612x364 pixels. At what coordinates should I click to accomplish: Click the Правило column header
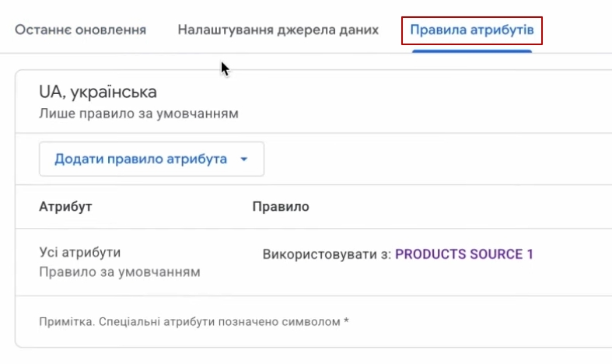[281, 207]
